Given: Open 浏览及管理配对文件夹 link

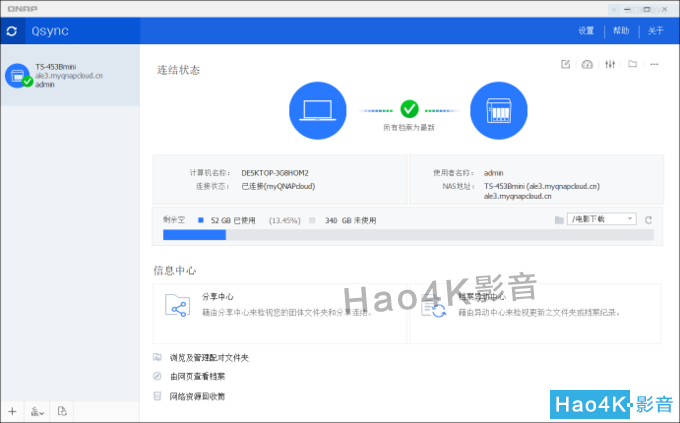Looking at the screenshot, I should point(209,357).
